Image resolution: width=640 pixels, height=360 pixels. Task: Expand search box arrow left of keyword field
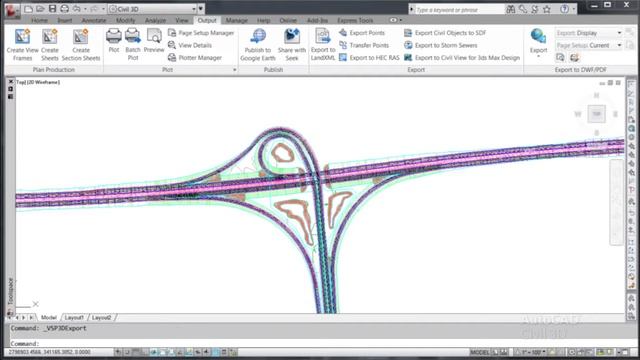point(411,9)
